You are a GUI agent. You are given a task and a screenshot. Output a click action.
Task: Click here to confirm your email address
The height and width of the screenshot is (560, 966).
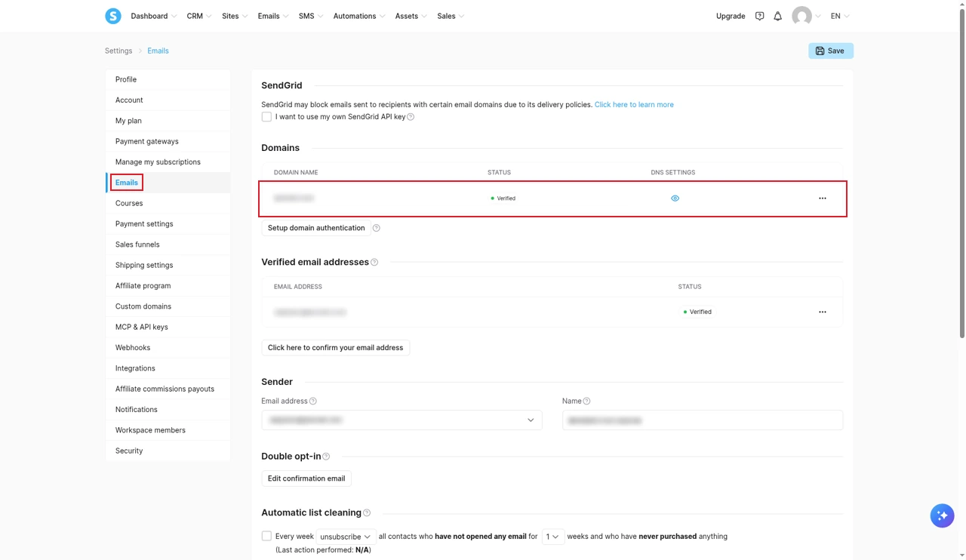(x=335, y=348)
